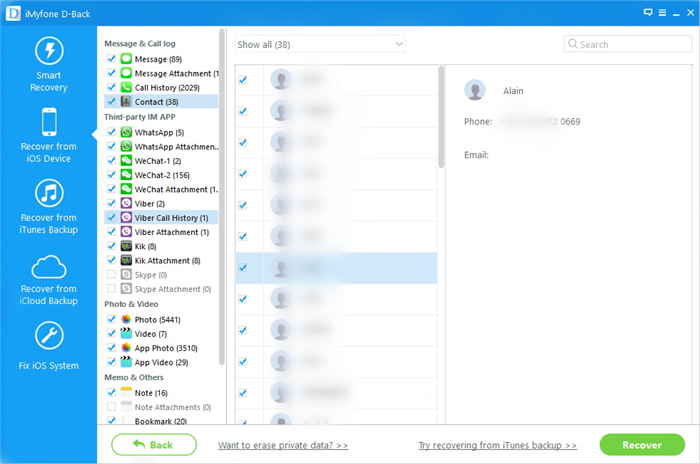Click the Kik (8) icon

tap(126, 247)
